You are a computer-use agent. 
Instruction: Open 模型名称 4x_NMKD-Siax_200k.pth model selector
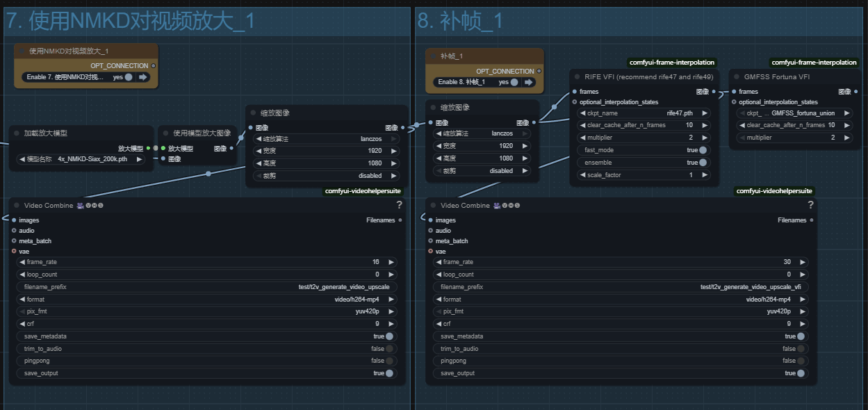[82, 159]
